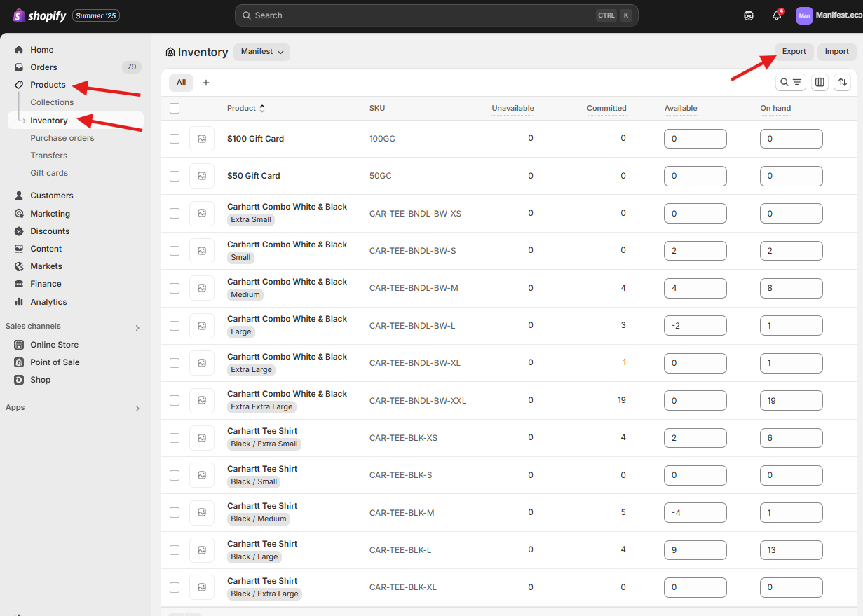The height and width of the screenshot is (616, 863).
Task: Toggle the select all products checkbox
Action: [x=175, y=109]
